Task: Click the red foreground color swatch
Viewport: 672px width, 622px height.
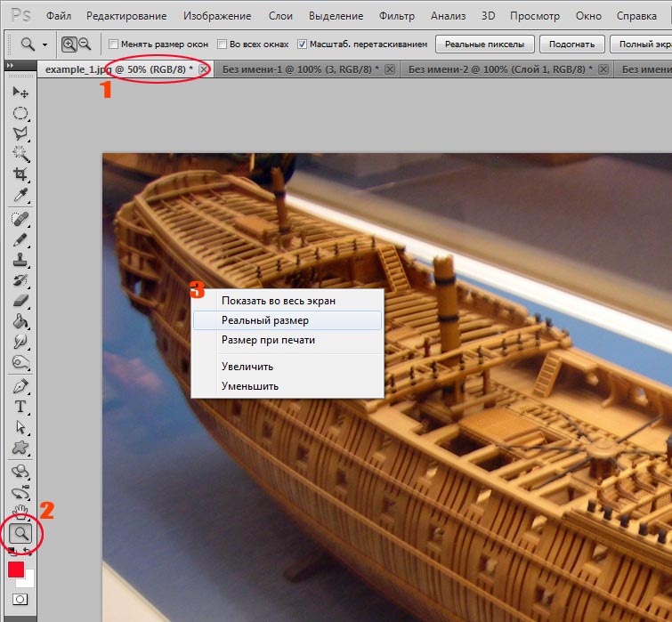Action: pos(16,569)
